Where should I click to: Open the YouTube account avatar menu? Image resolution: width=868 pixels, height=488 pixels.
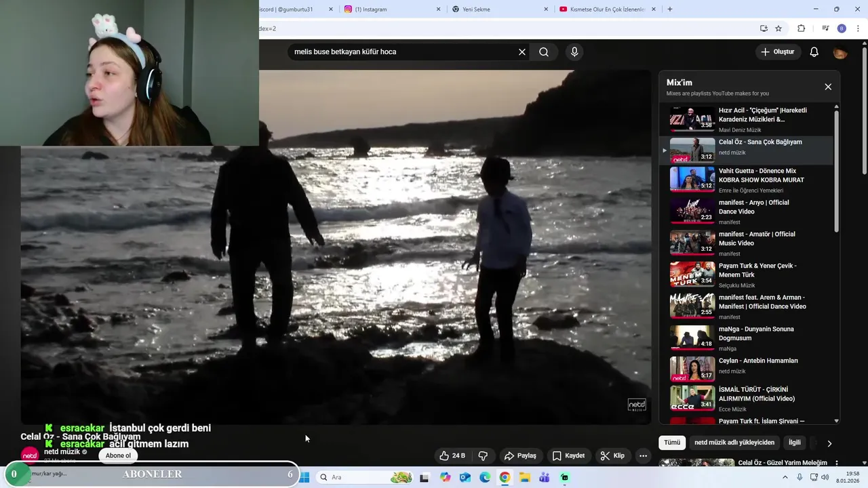[840, 52]
